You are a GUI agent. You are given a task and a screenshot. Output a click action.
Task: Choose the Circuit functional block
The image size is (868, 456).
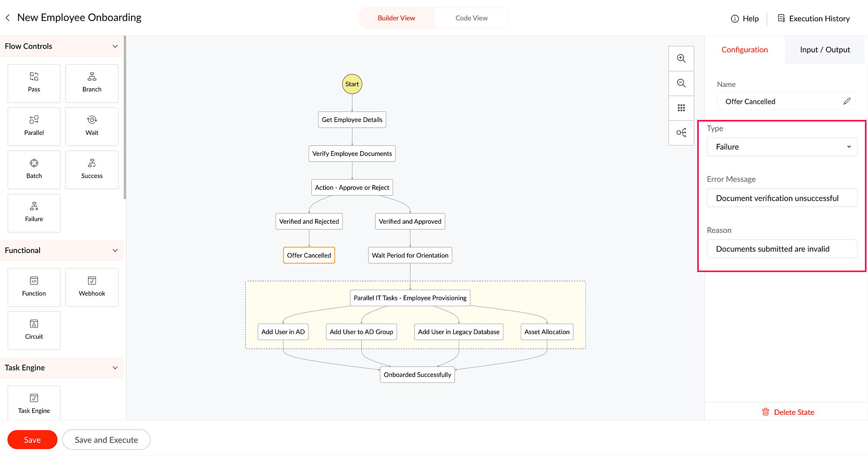pyautogui.click(x=34, y=330)
